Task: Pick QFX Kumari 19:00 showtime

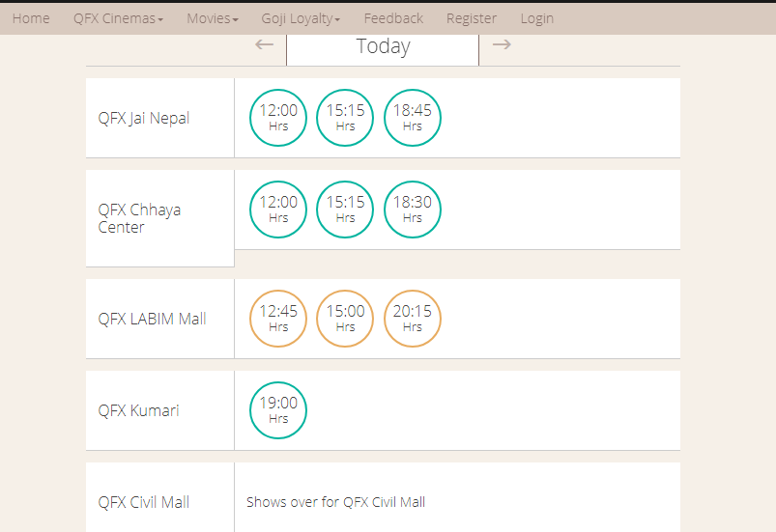Action: pyautogui.click(x=278, y=410)
